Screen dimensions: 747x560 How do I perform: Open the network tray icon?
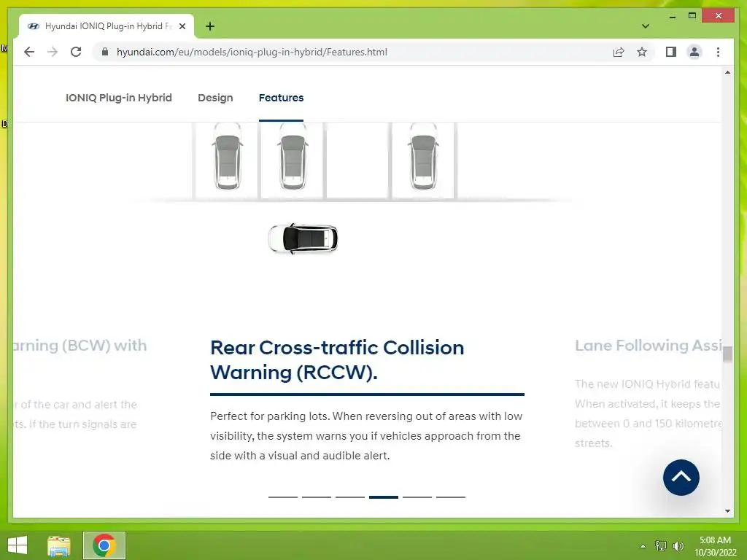[x=660, y=545]
